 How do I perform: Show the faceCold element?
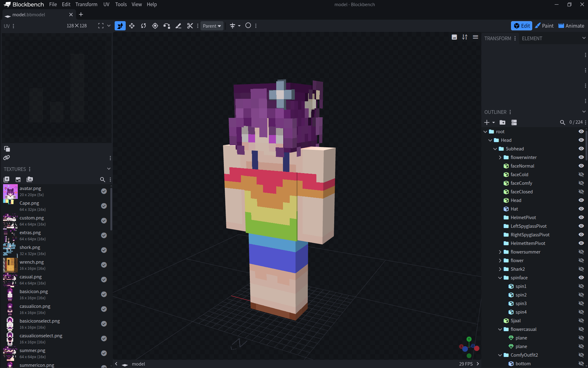tap(581, 174)
